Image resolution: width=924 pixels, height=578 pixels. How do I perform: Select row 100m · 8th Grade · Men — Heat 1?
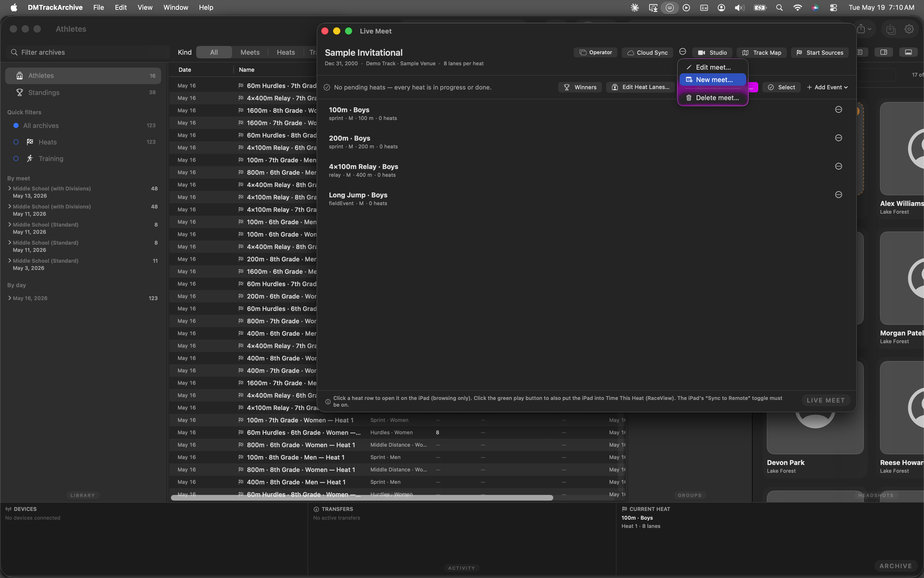[397, 457]
